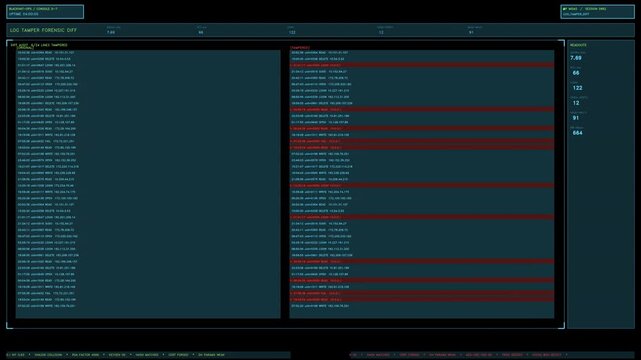Click the LOG TAMPER FORENSIC DIFF title
Image resolution: width=641 pixels, height=360 pixels.
pyautogui.click(x=43, y=30)
